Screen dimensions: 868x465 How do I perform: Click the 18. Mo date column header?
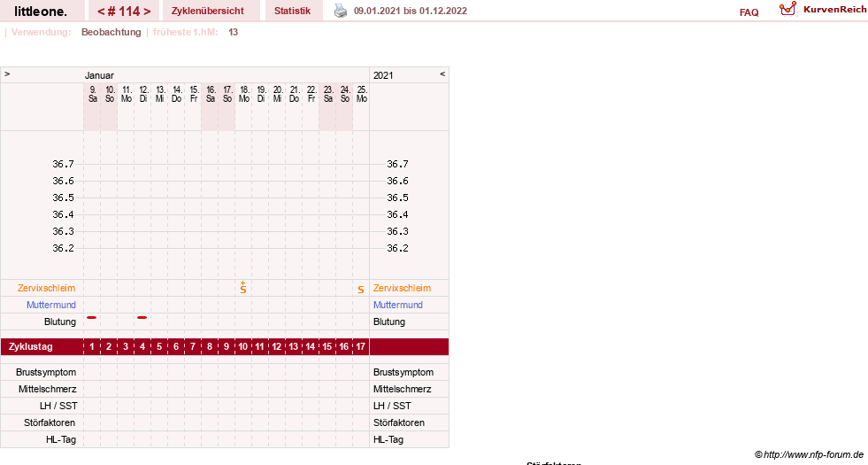[244, 94]
